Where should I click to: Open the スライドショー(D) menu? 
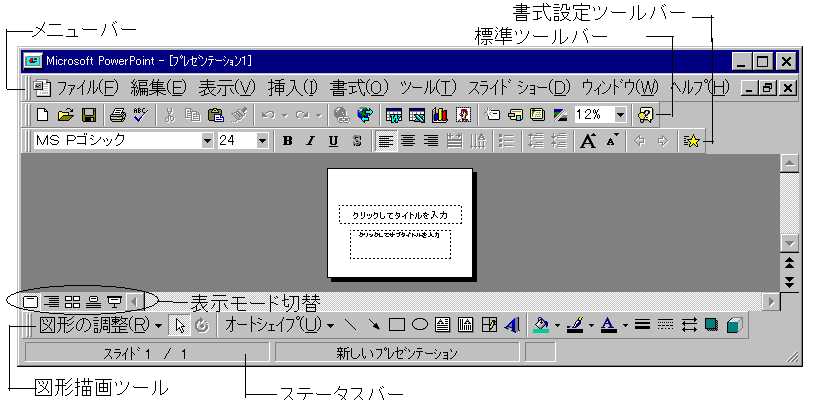pos(519,88)
